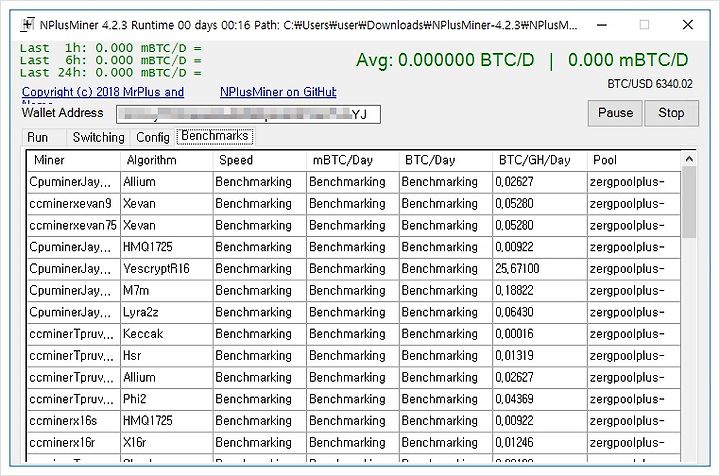The height and width of the screenshot is (476, 720).
Task: Click the Hsr algorithm cell
Action: pos(167,356)
